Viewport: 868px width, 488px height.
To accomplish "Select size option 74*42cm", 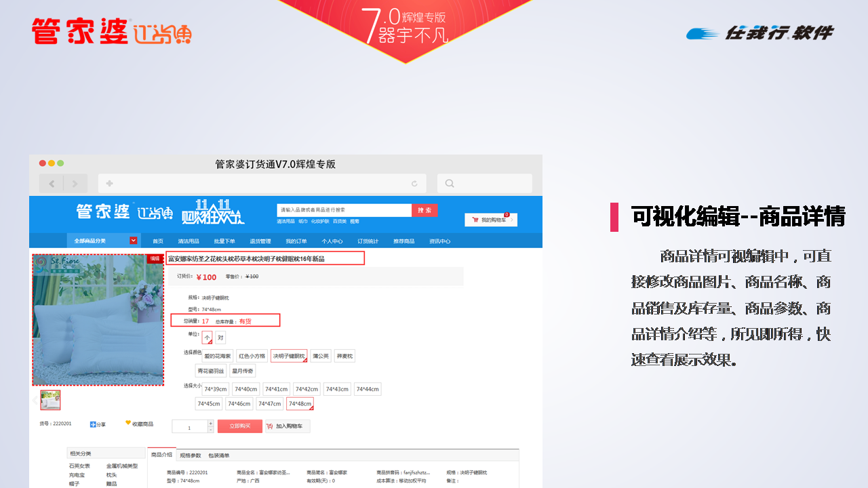I will (x=305, y=389).
